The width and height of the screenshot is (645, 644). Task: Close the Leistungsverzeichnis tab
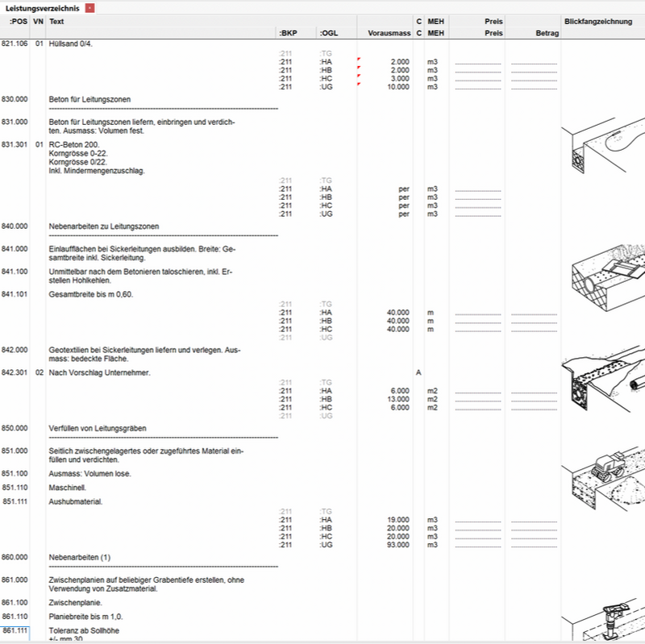[89, 8]
